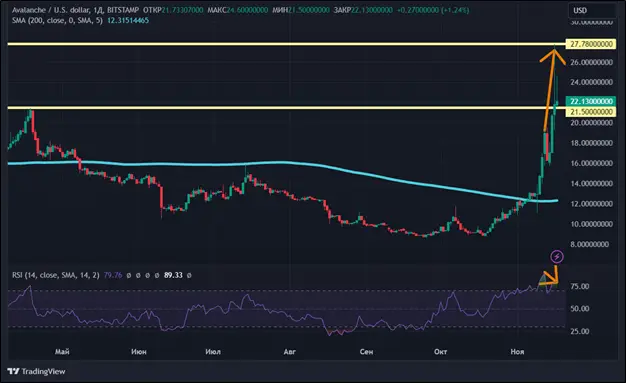
Task: Select the cyan SMA 200 line
Action: click(279, 163)
